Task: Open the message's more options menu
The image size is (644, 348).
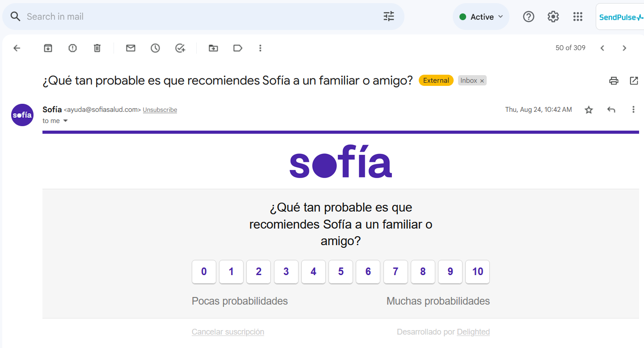Action: pos(633,110)
